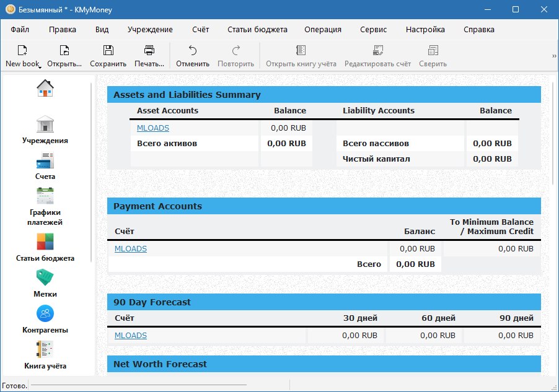
Task: Click MLOADS link in Asset Accounts
Action: click(x=152, y=128)
